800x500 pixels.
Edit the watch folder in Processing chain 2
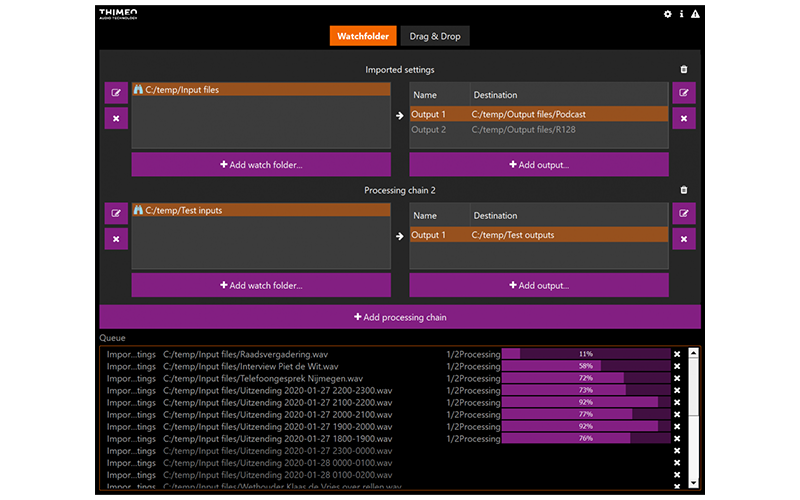tap(116, 213)
